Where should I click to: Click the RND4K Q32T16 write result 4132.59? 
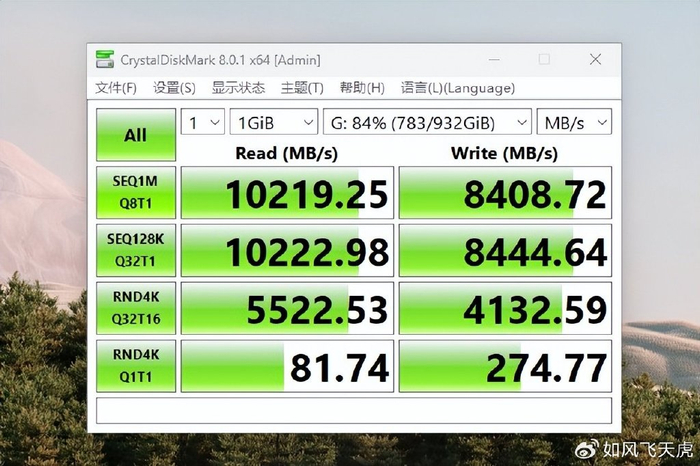505,308
